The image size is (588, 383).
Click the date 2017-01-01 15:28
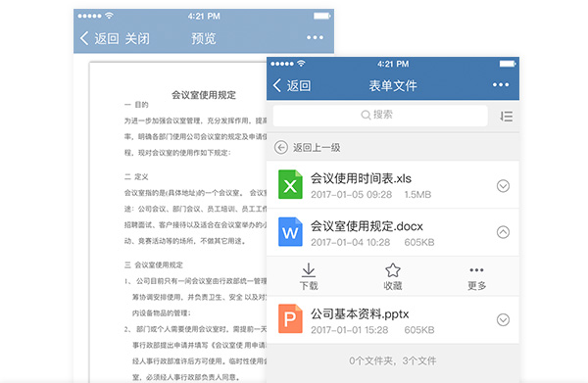[x=349, y=330]
